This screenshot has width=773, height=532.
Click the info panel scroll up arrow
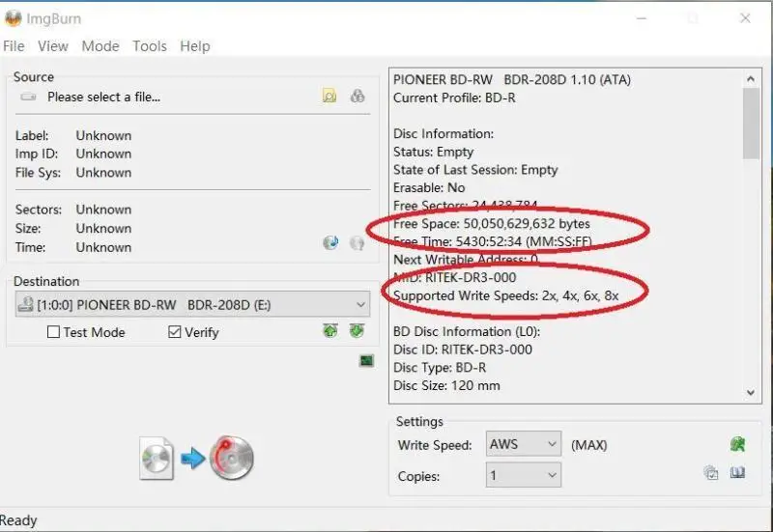click(751, 79)
